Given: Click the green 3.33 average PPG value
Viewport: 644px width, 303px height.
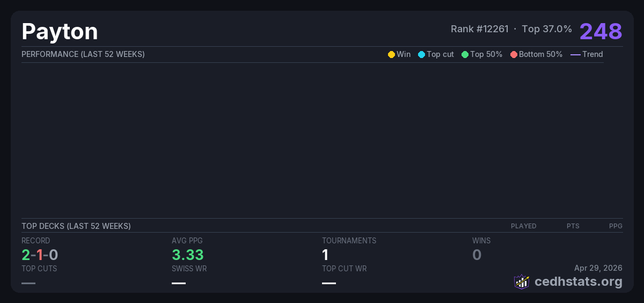Looking at the screenshot, I should pyautogui.click(x=187, y=255).
